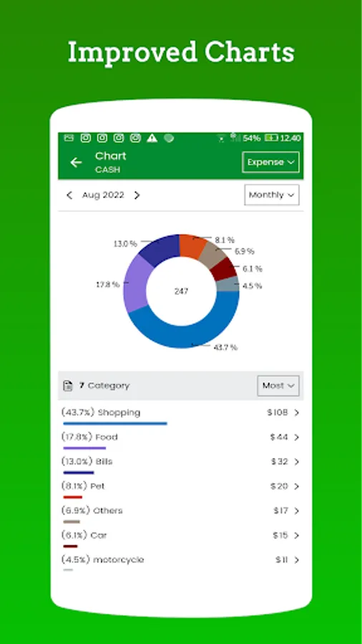Select the (17.8%) Food row label

coord(90,437)
